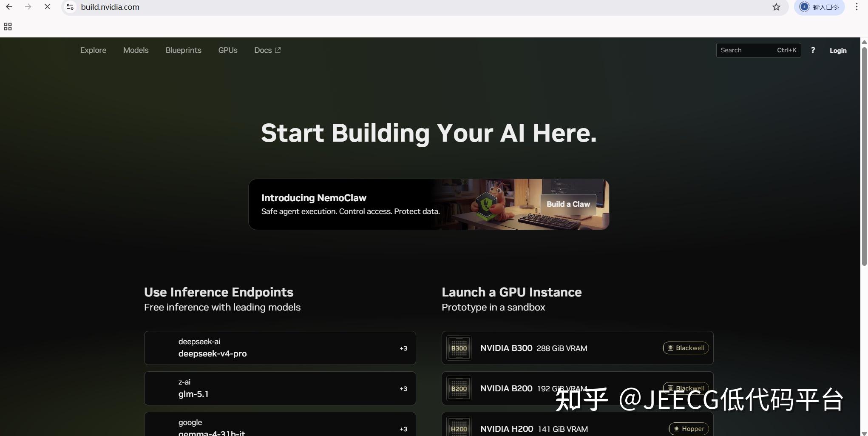Open site information icon in address bar
The image size is (868, 436).
point(70,7)
